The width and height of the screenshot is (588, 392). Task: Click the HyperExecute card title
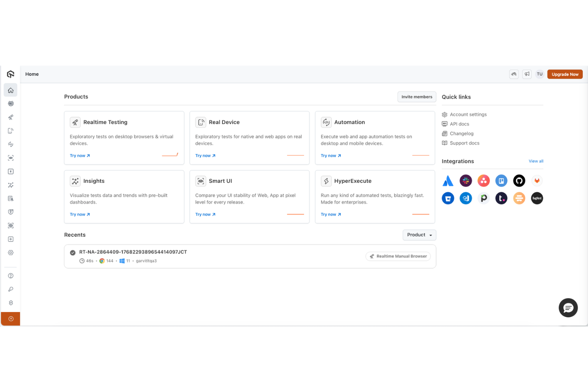[x=353, y=181]
